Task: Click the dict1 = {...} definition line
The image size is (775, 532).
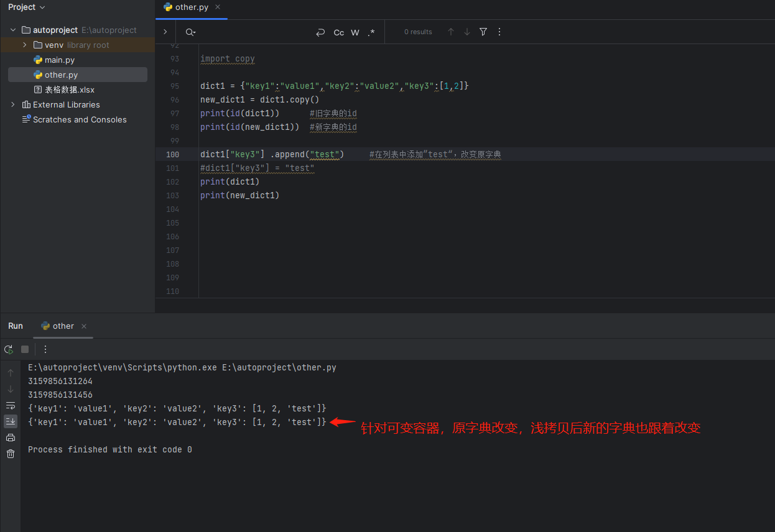Action: [x=335, y=86]
